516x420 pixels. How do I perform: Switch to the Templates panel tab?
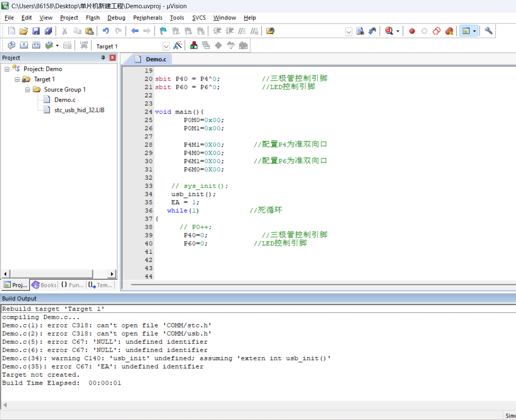coord(100,285)
